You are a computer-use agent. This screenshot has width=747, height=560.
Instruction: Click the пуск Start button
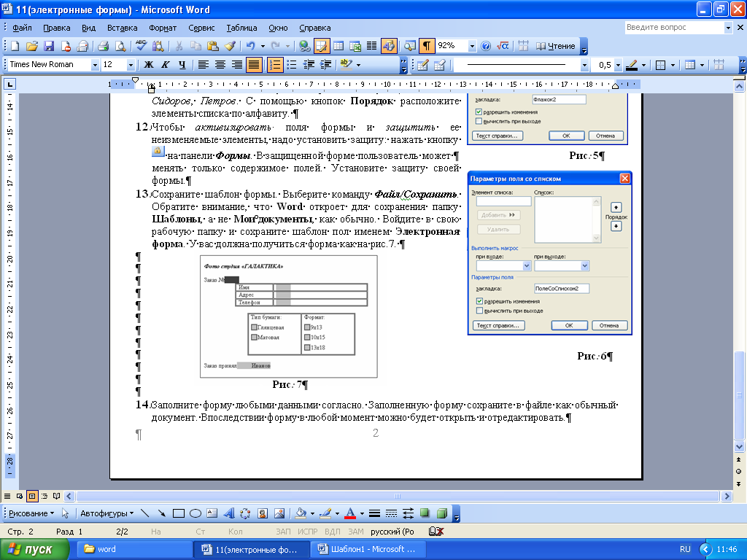click(x=34, y=549)
